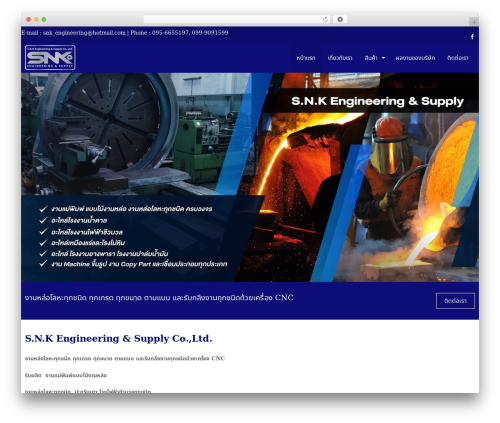Open the ผลงานของบริษัท menu item
Viewport: 500px width, 423px height.
click(415, 58)
